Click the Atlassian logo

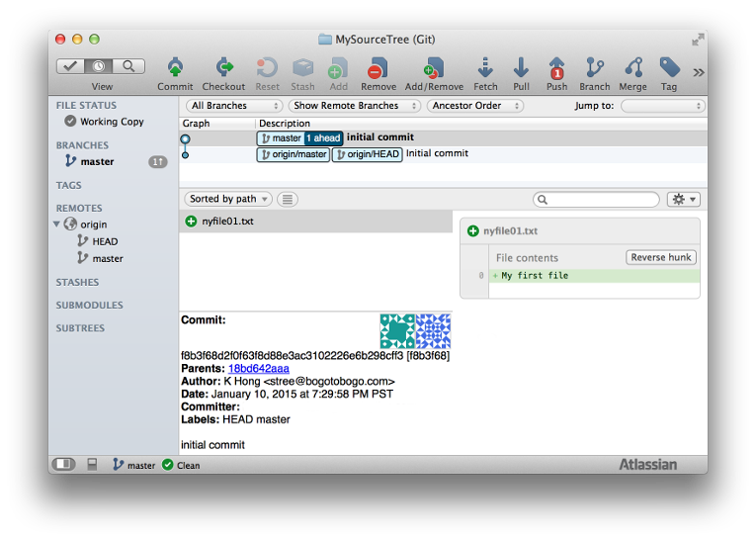[x=647, y=465]
